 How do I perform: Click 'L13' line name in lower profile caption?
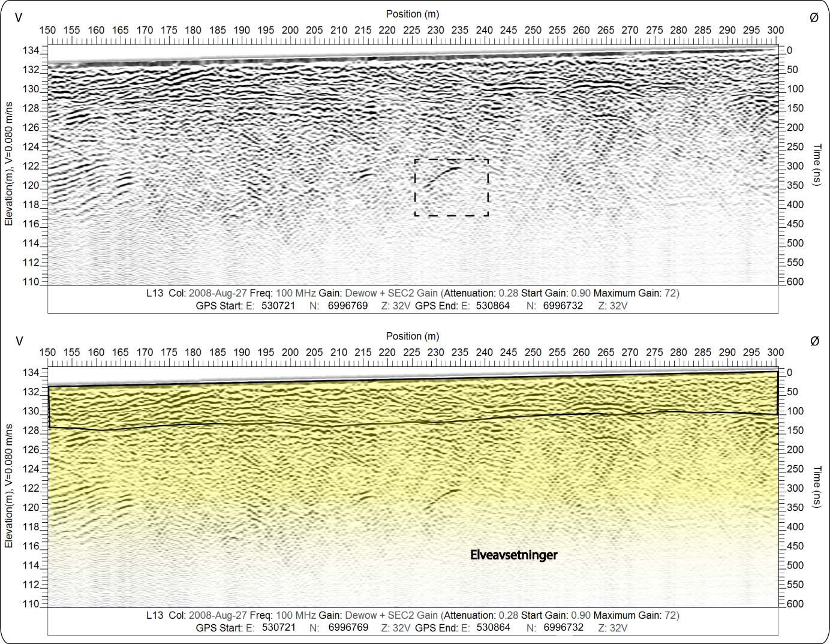155,615
